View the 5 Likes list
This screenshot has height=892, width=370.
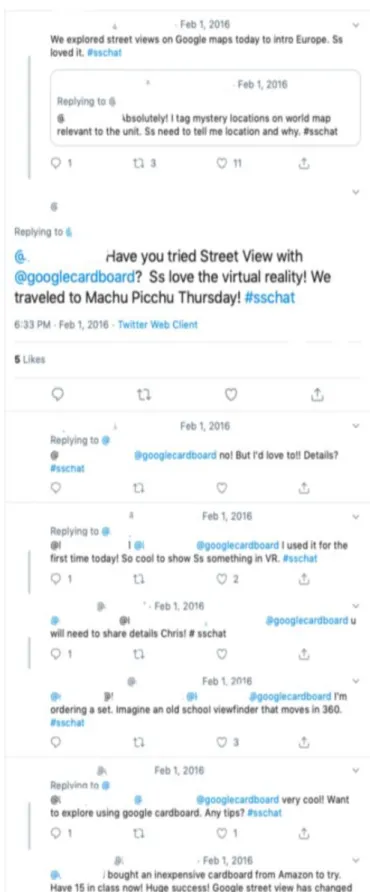pos(30,360)
